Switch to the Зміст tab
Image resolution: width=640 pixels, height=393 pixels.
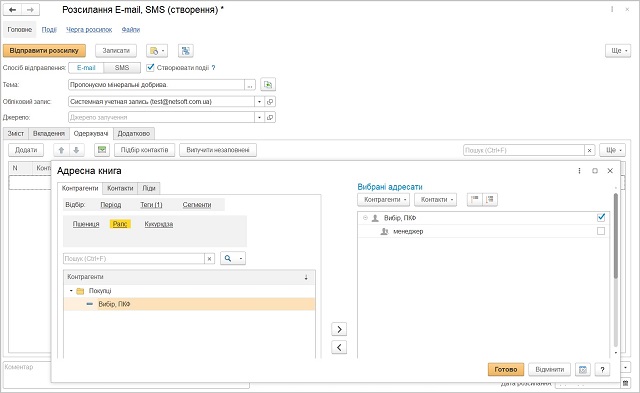tap(16, 133)
